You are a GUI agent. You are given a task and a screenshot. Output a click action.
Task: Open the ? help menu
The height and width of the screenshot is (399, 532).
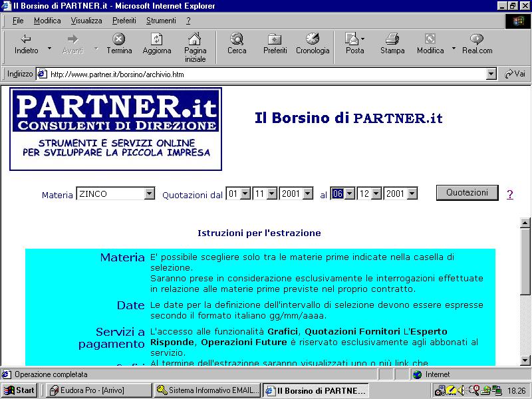[x=188, y=21]
